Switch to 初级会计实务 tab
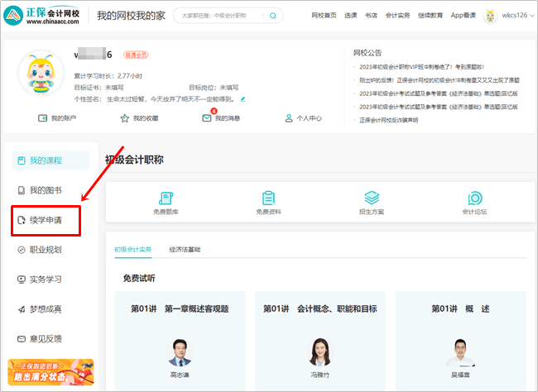Image resolution: width=538 pixels, height=392 pixels. (132, 249)
